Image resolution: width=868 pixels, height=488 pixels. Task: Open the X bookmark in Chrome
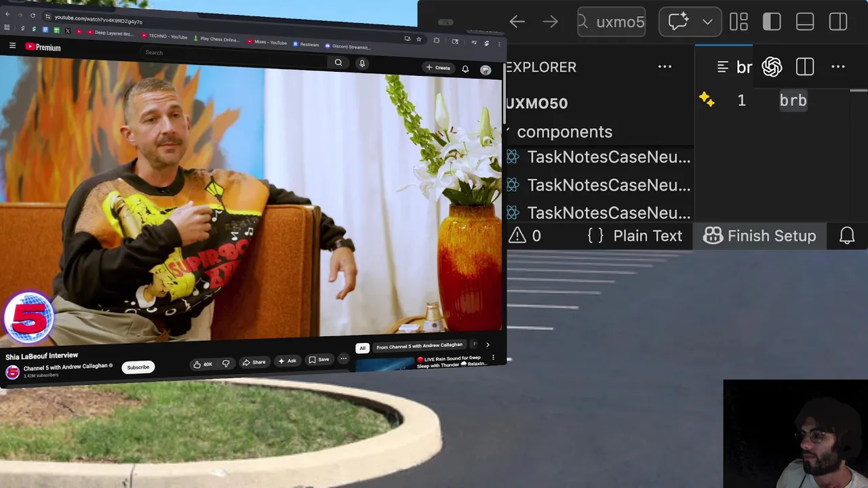pyautogui.click(x=67, y=30)
